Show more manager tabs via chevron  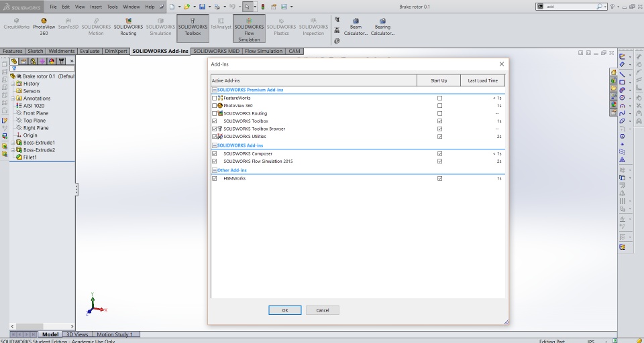[72, 61]
